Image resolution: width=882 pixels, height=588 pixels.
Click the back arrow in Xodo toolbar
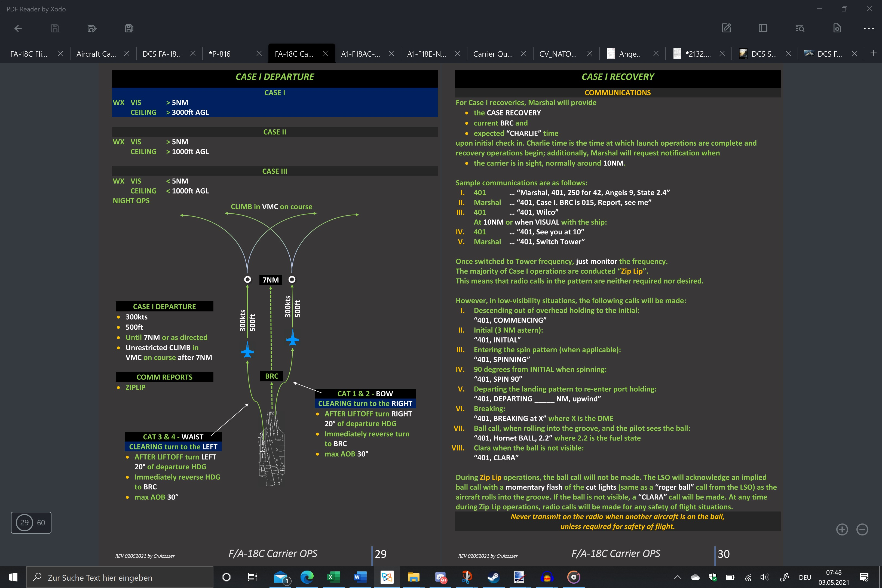18,29
